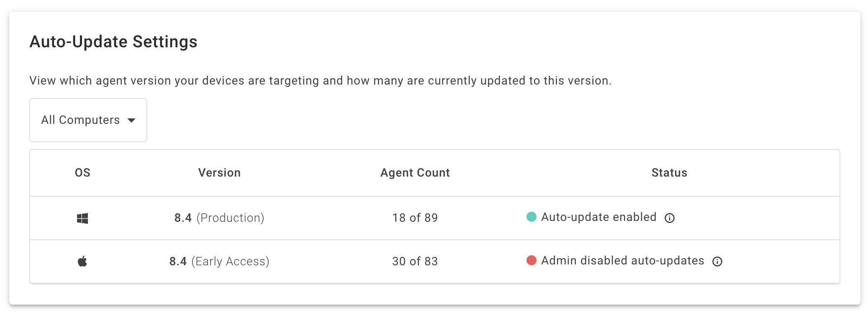Sort by Agent Count column header

click(415, 173)
